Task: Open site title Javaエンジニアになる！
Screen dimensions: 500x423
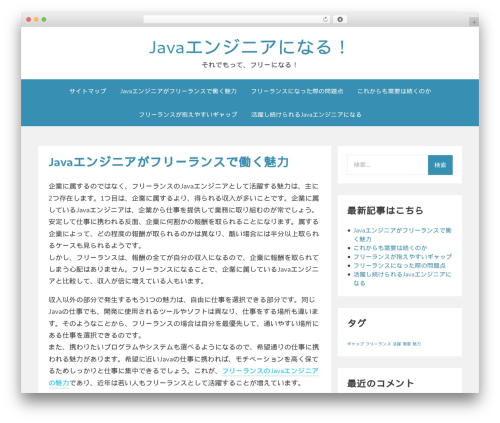Action: (248, 47)
